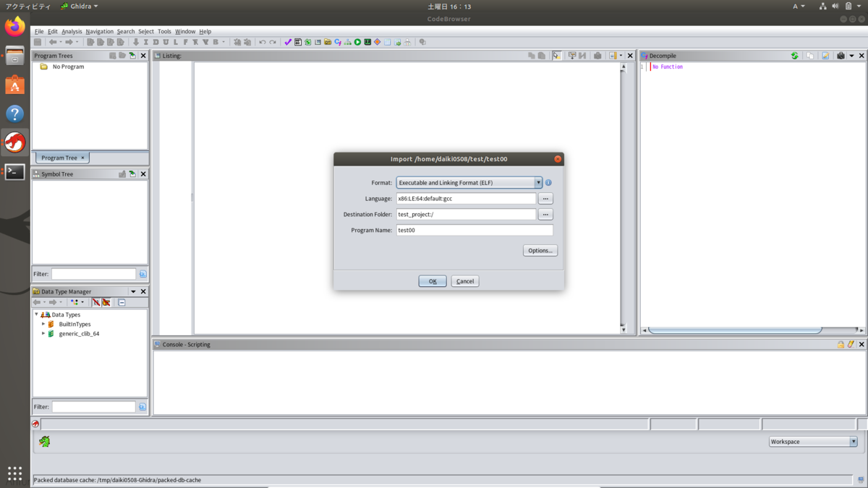Click the navigate back arrow in main toolbar
Viewport: 868px width, 488px height.
pyautogui.click(x=52, y=42)
